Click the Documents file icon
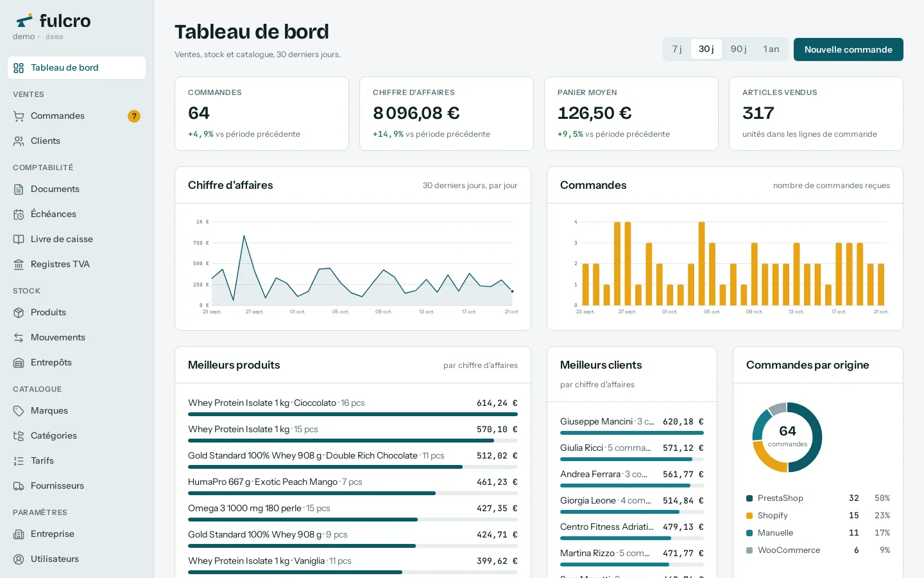The height and width of the screenshot is (578, 924). (x=19, y=189)
